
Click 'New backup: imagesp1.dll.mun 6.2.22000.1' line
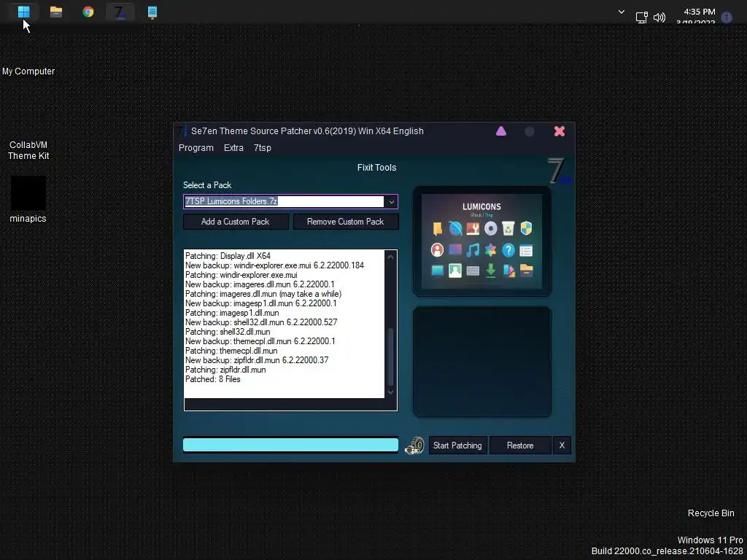click(260, 304)
